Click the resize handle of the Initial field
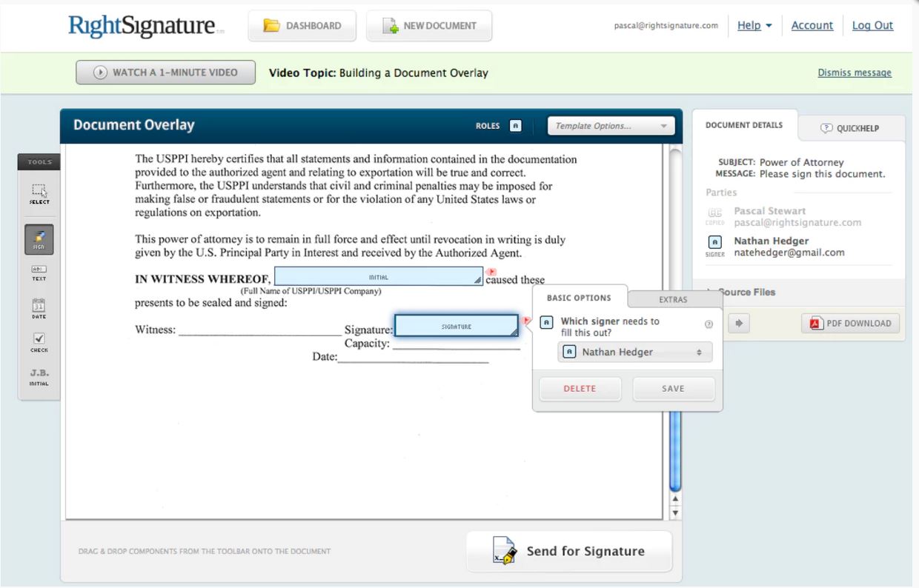This screenshot has width=919, height=588. point(478,281)
